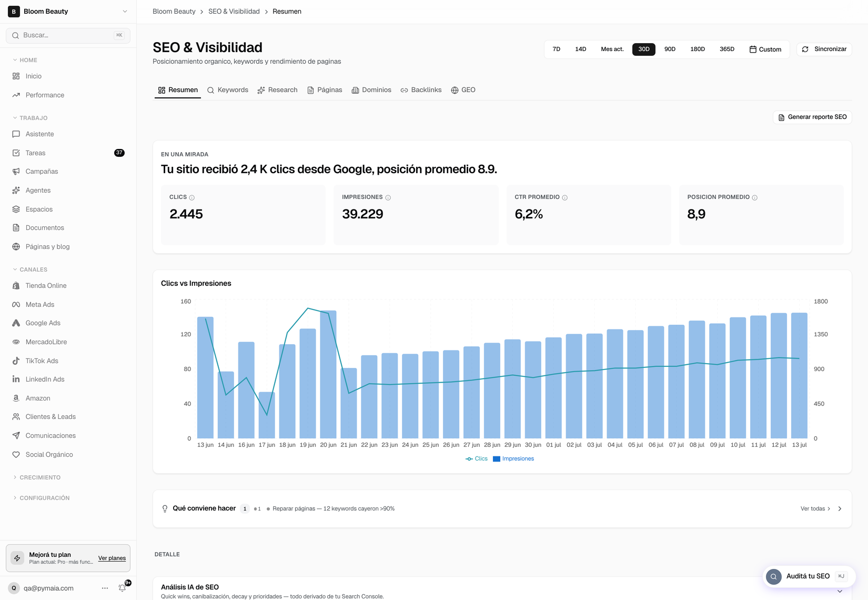
Task: Switch to the Keywords tab
Action: tap(228, 90)
